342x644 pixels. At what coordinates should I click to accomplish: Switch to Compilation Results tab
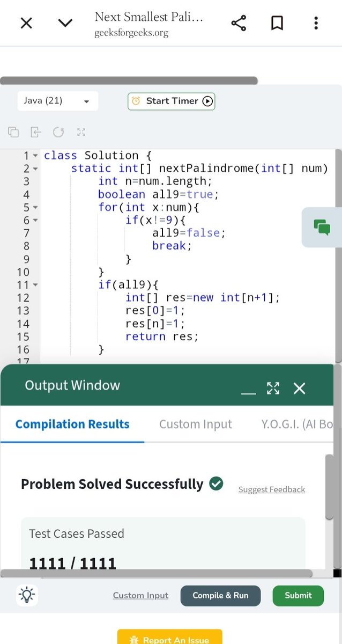point(72,424)
